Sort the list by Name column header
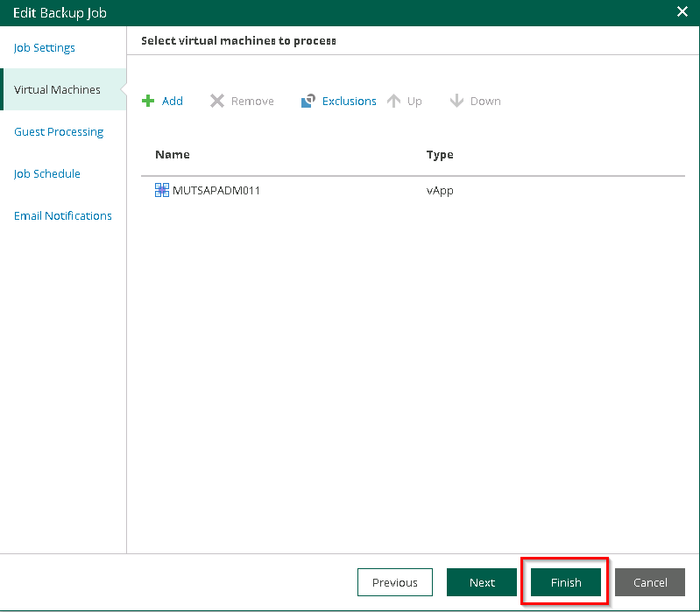 173,155
